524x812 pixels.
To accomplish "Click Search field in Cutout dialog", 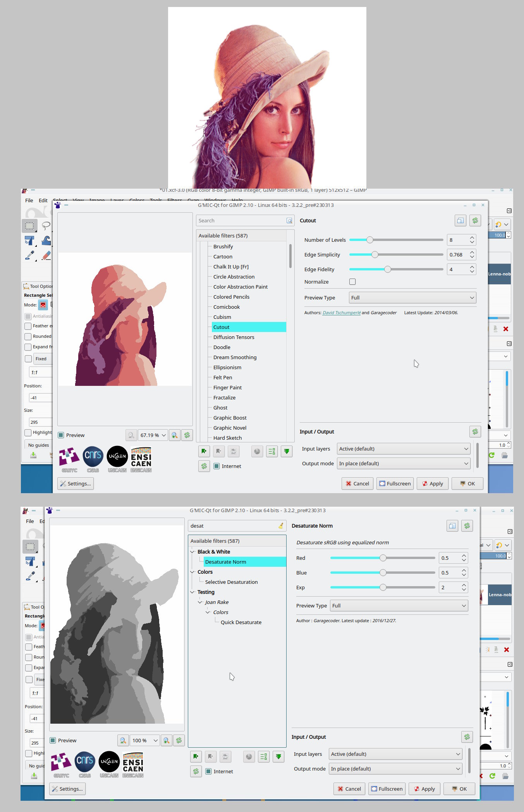I will (245, 220).
